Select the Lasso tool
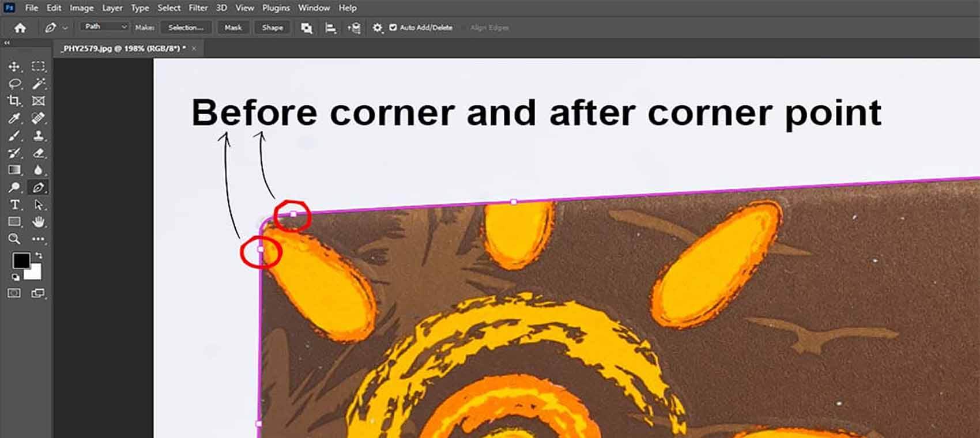This screenshot has width=980, height=438. pyautogui.click(x=14, y=84)
